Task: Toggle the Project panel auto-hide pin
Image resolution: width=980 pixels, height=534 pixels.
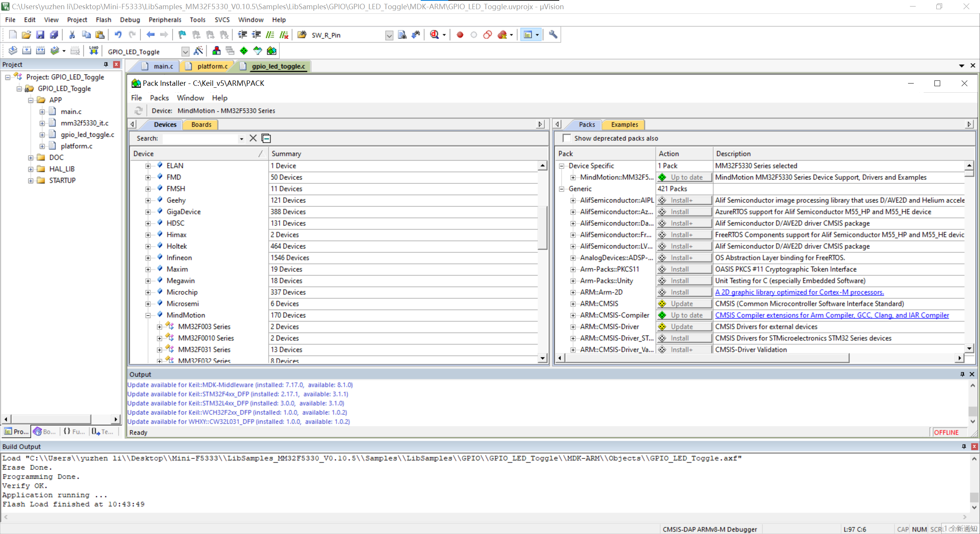Action: click(x=106, y=64)
